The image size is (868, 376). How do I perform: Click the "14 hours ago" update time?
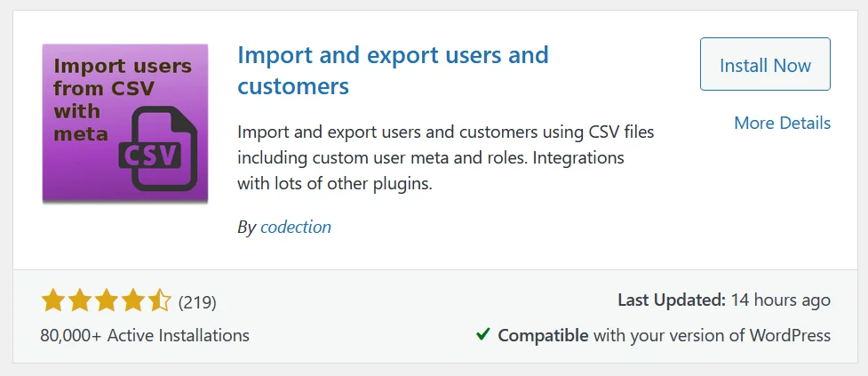(x=782, y=300)
